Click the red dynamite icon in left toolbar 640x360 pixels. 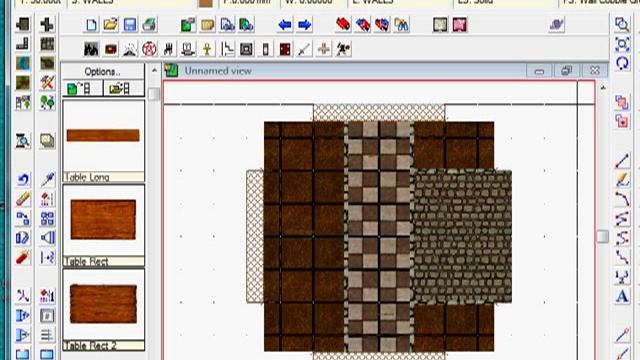(23, 258)
